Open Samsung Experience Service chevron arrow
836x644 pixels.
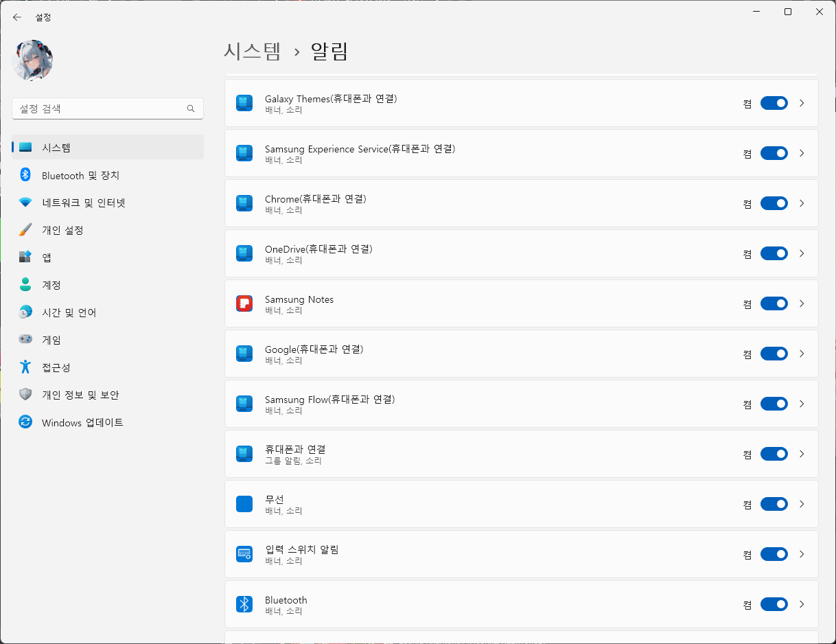click(x=802, y=153)
